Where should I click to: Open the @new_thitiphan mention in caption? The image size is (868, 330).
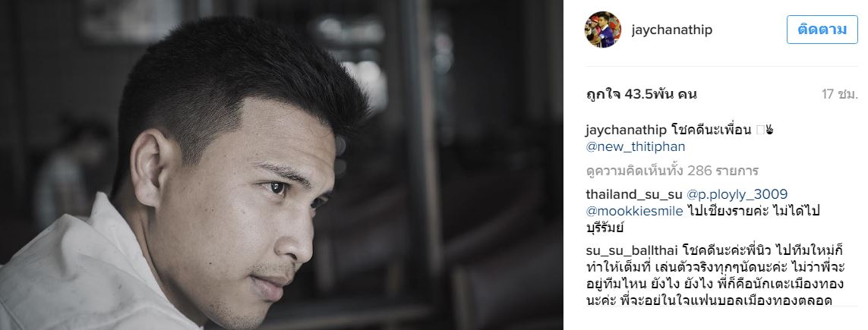tap(635, 146)
